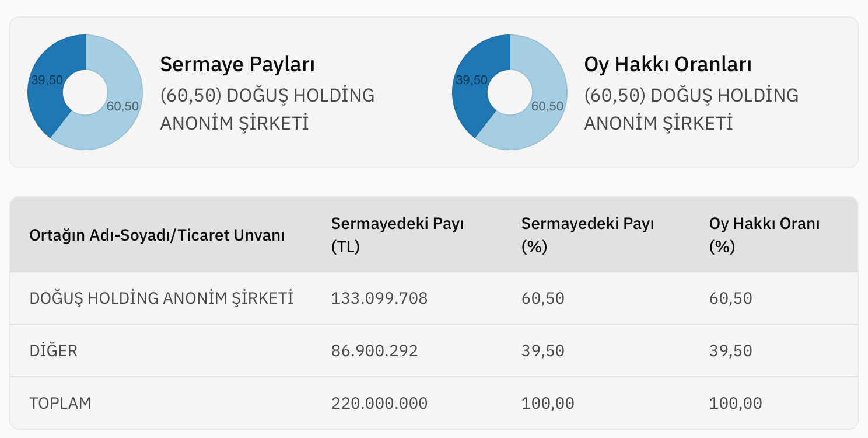Select the Sermayedeki Payı (%) column header
Image resolution: width=868 pixels, height=438 pixels.
[x=587, y=235]
